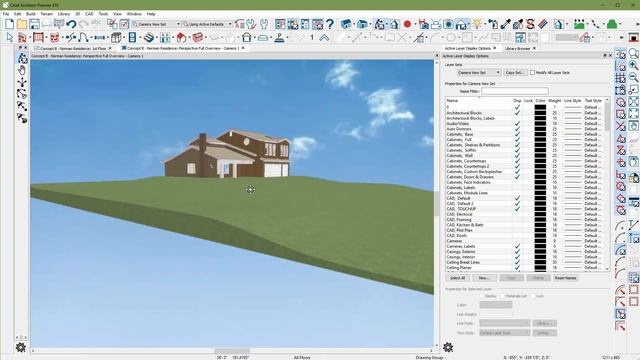Open the Terrain menu
Image resolution: width=640 pixels, height=360 pixels.
[x=47, y=14]
